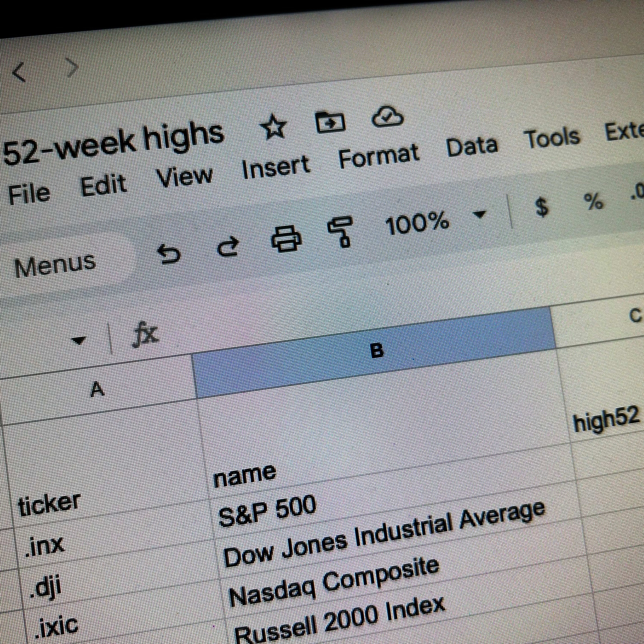644x644 pixels.
Task: Select the paint format roller tool
Action: pyautogui.click(x=340, y=231)
